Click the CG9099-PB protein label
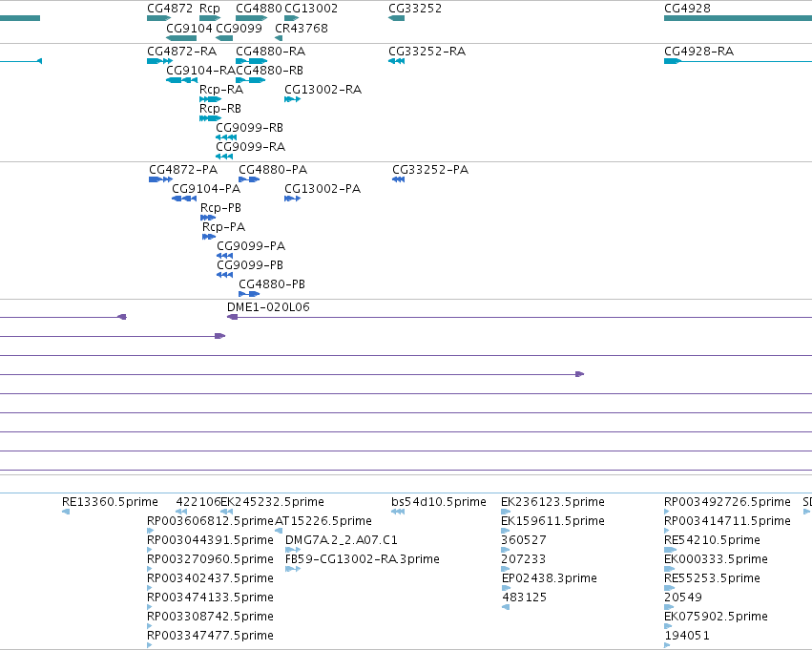This screenshot has height=650, width=812. click(x=250, y=265)
